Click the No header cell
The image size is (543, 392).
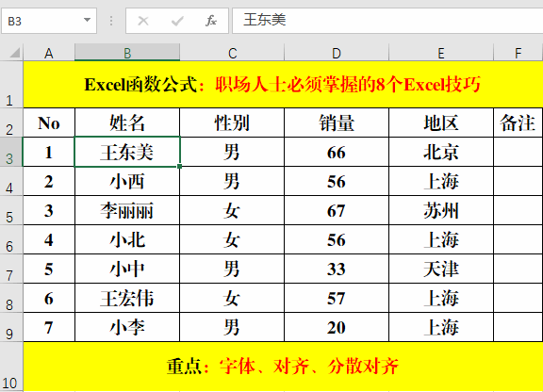49,122
